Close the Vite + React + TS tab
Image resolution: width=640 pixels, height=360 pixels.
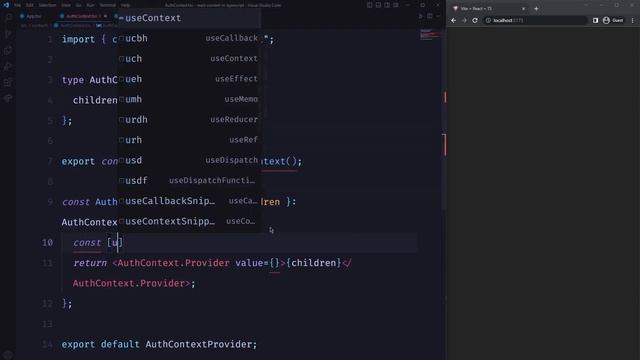click(523, 9)
